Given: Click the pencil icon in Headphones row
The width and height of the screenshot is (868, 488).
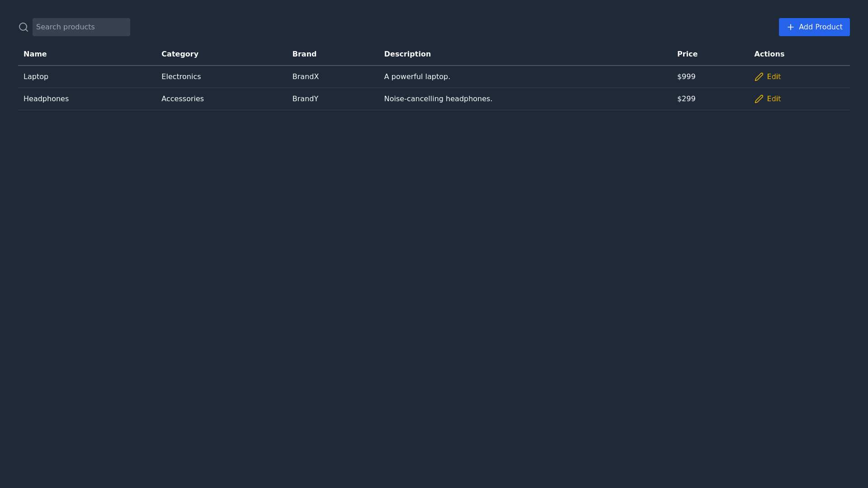Looking at the screenshot, I should (x=759, y=99).
